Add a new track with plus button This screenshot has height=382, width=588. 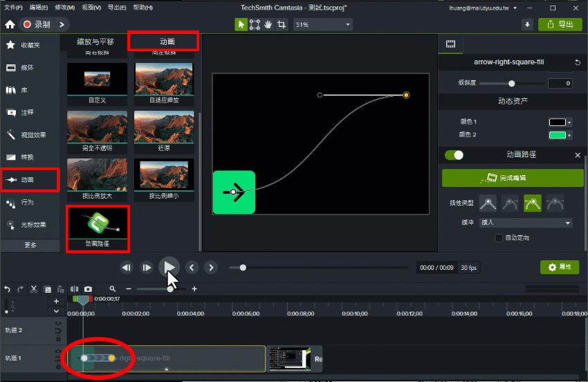click(56, 301)
